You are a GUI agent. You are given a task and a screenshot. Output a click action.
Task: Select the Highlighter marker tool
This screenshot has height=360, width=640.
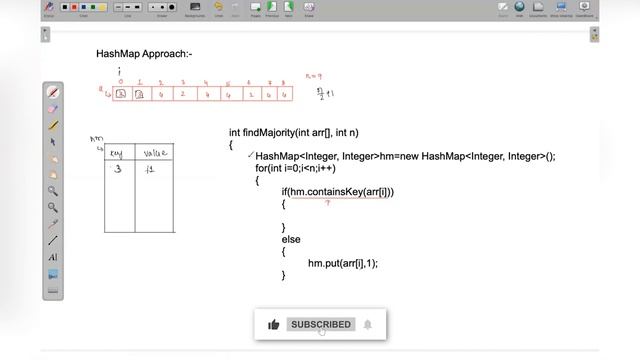53,125
